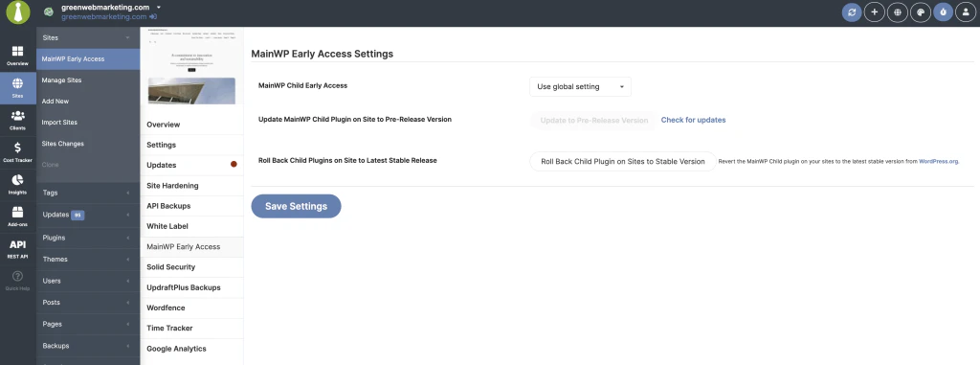Click the sync sites icon in header
Screen dimensions: 980x365
851,11
